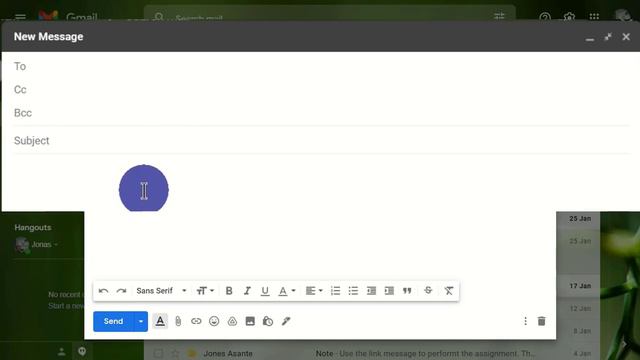Open more send options arrow
The width and height of the screenshot is (640, 360).
[141, 321]
